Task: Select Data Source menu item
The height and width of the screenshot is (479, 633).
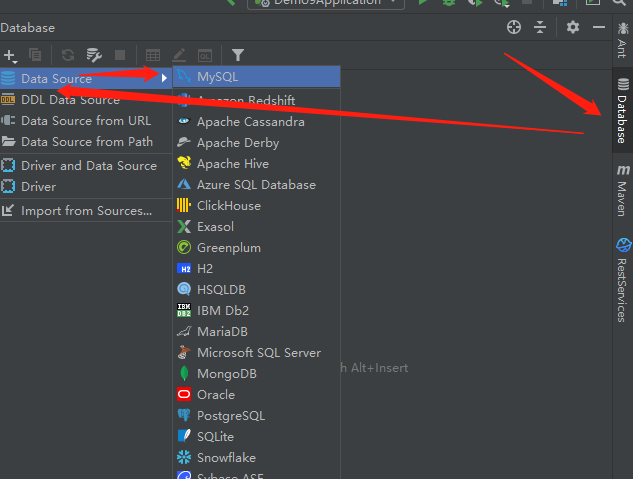Action: tap(86, 79)
